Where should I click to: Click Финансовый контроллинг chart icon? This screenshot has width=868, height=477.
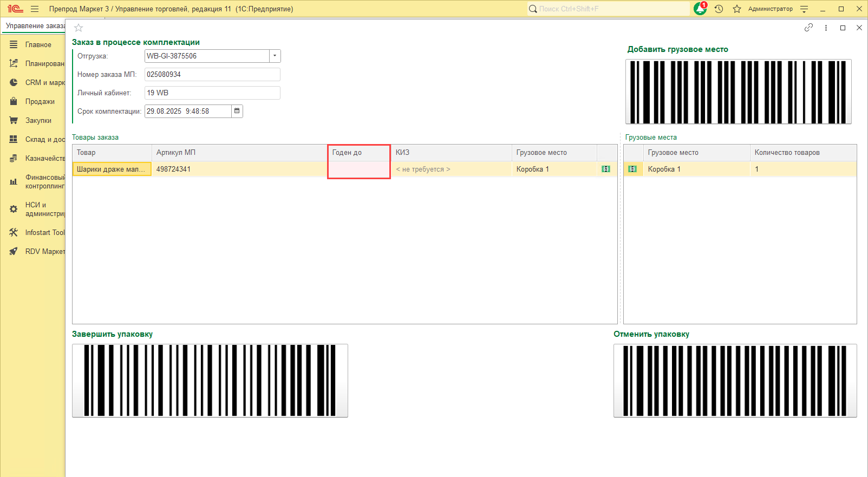[14, 182]
